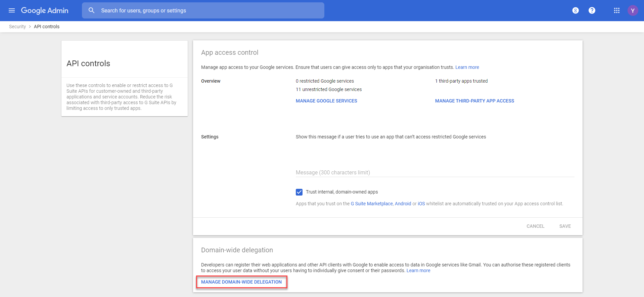Image resolution: width=644 pixels, height=297 pixels.
Task: Click MANAGE DOMAIN-WIDE DELEGATION
Action: tap(241, 282)
